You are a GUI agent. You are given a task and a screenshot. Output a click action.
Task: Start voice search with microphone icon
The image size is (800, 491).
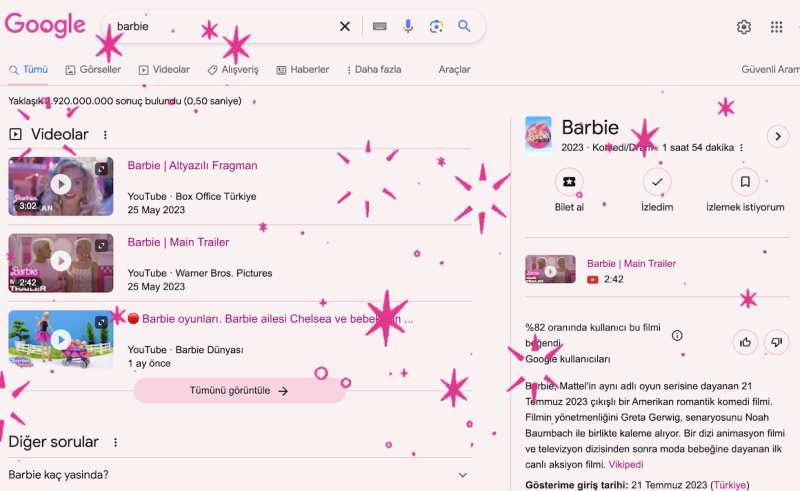pyautogui.click(x=408, y=26)
